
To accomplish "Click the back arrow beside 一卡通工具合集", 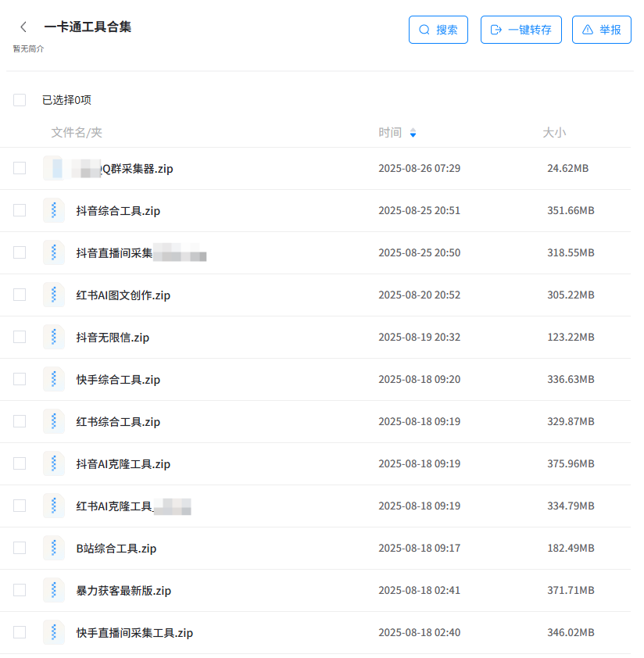I will [23, 27].
